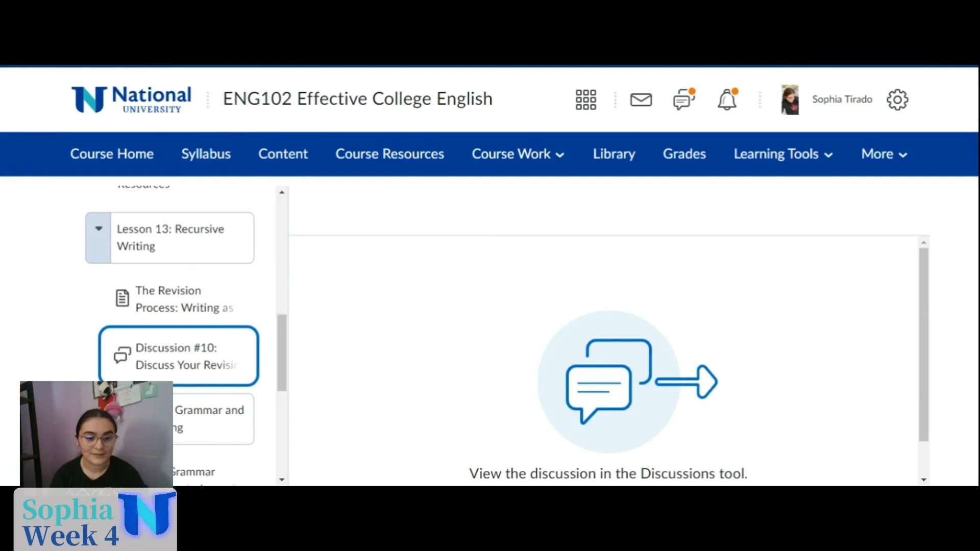Click the Course Home link
This screenshot has width=980, height=551.
tap(112, 154)
